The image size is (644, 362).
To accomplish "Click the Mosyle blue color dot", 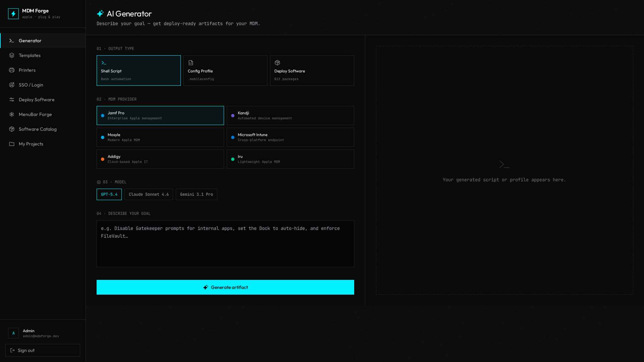I will click(103, 137).
